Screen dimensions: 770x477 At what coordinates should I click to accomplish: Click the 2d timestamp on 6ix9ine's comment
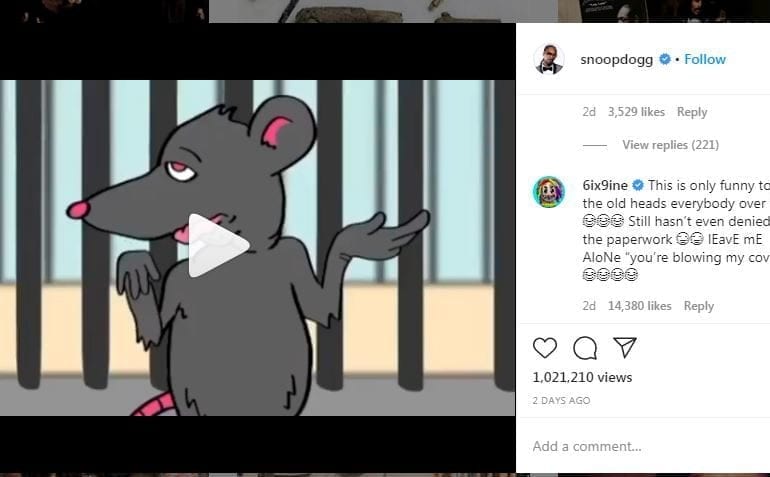(x=589, y=306)
